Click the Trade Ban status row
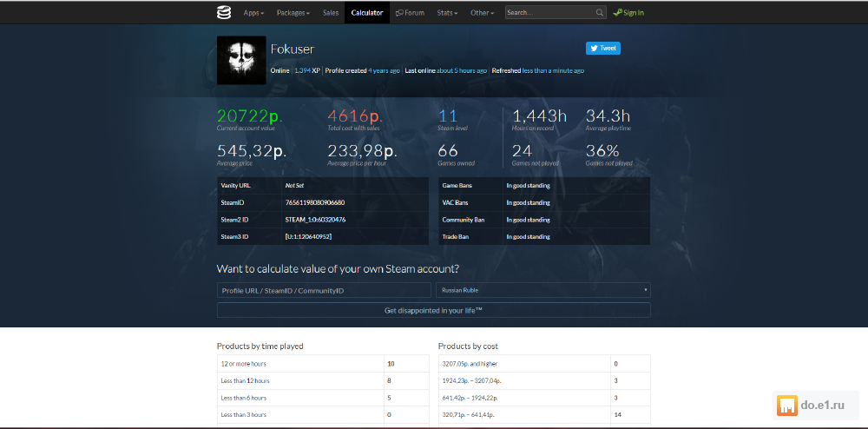Viewport: 868px width, 429px height. pos(544,237)
